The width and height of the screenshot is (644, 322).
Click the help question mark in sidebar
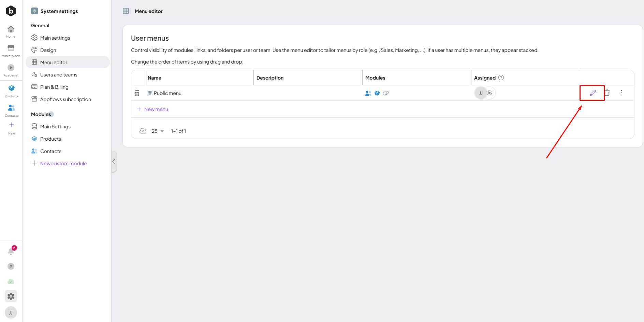pyautogui.click(x=11, y=266)
